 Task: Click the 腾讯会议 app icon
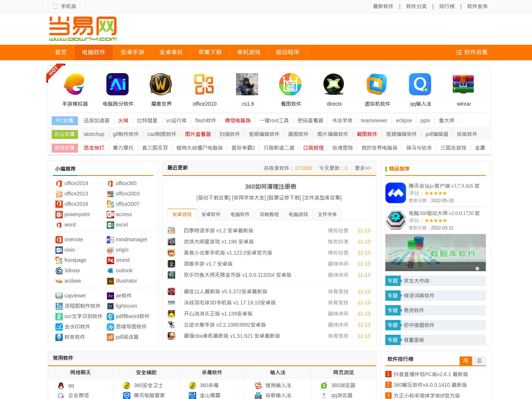[396, 193]
